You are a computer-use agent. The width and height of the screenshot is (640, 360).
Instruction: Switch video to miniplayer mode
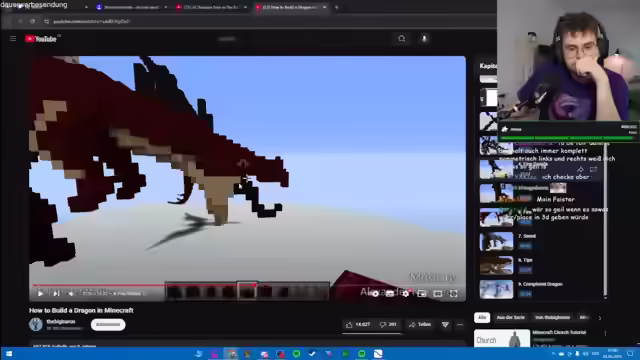[x=422, y=293]
